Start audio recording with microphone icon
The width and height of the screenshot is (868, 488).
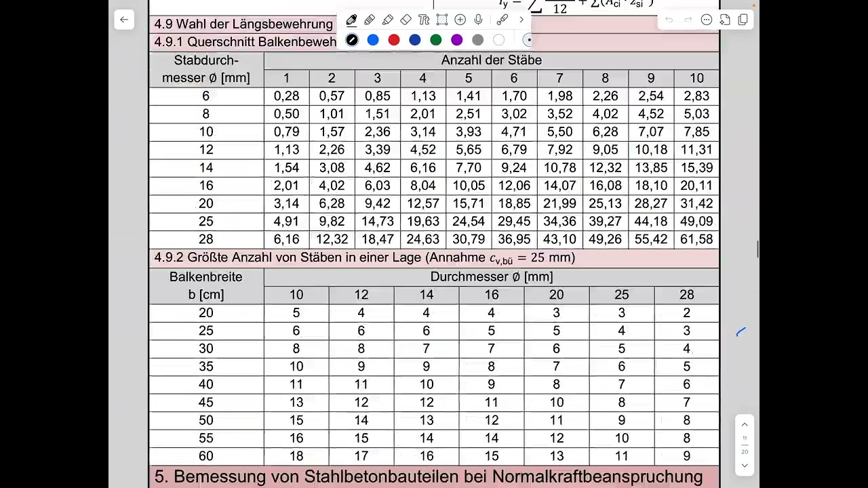[x=479, y=20]
